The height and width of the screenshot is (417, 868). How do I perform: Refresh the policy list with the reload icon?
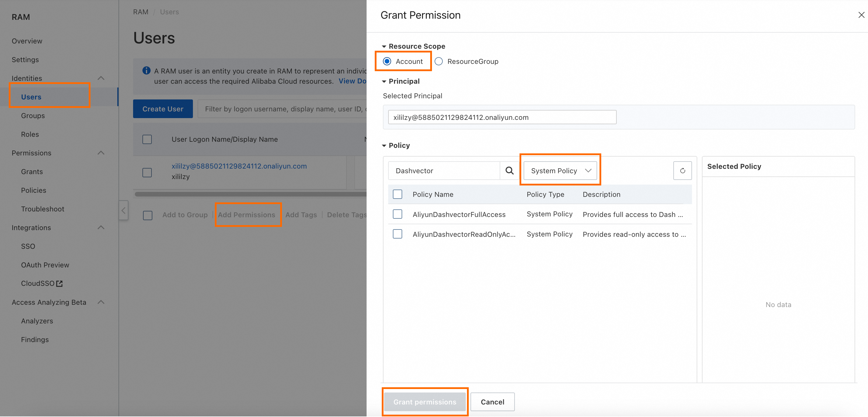coord(682,171)
